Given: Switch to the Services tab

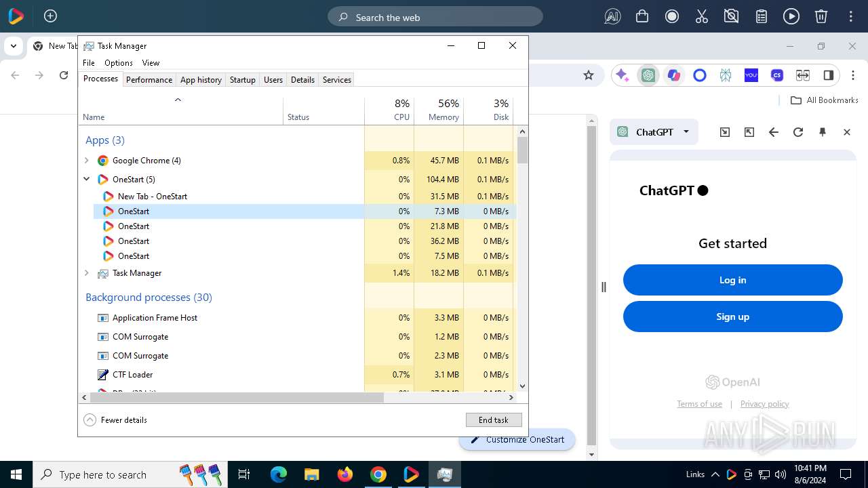Looking at the screenshot, I should coord(337,79).
